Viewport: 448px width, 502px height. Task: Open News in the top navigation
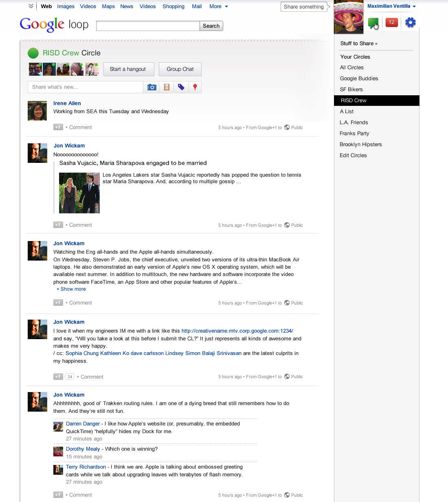tap(127, 7)
